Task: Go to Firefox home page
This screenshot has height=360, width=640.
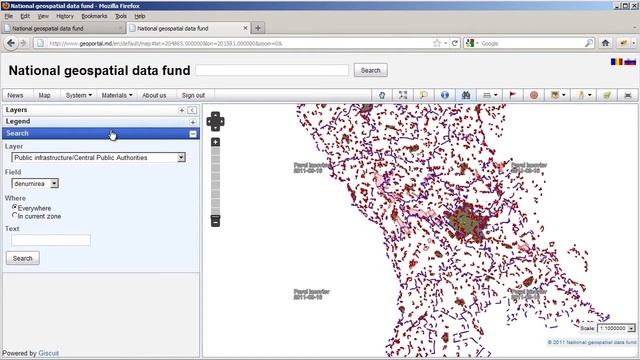Action: click(x=605, y=43)
